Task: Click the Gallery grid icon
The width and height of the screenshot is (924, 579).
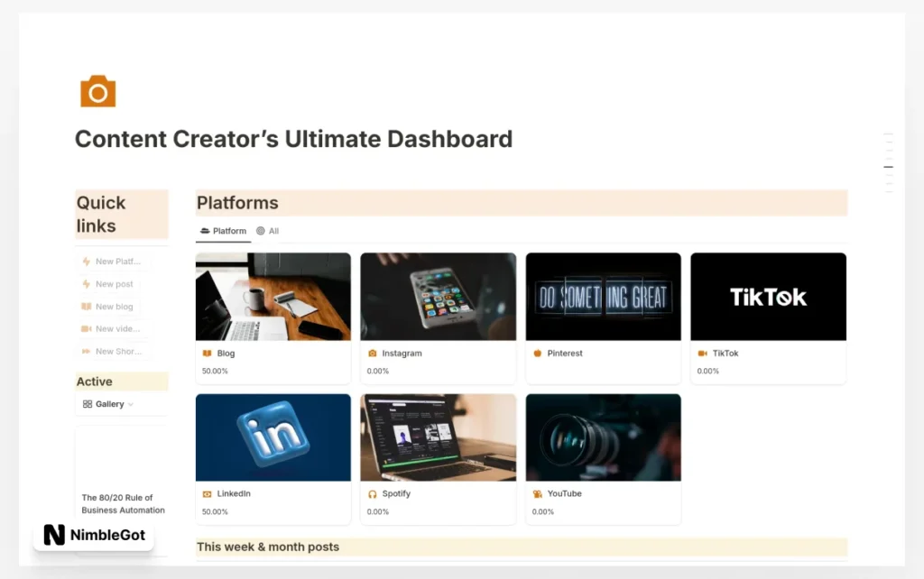Action: (88, 404)
